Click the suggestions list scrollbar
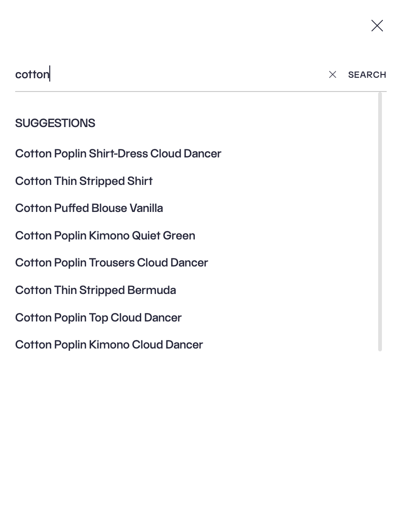The height and width of the screenshot is (532, 399). pos(380,222)
